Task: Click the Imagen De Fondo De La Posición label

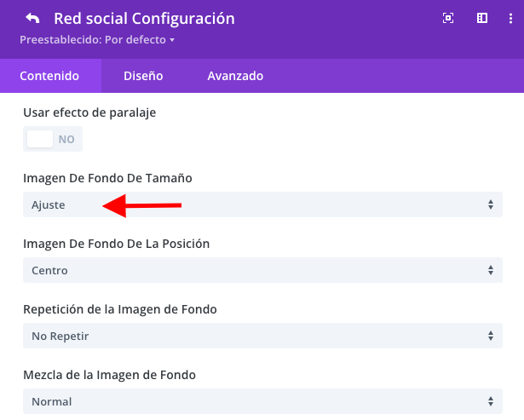Action: coord(116,244)
